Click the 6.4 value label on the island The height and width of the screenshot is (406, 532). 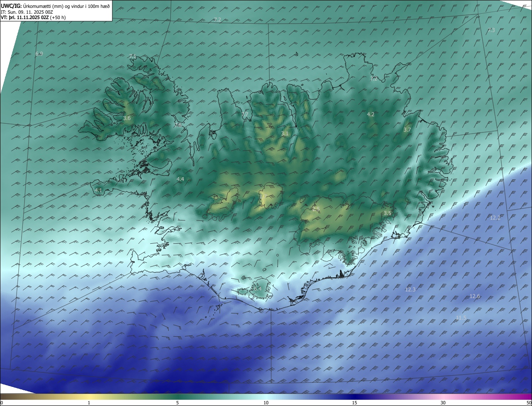coord(257,288)
